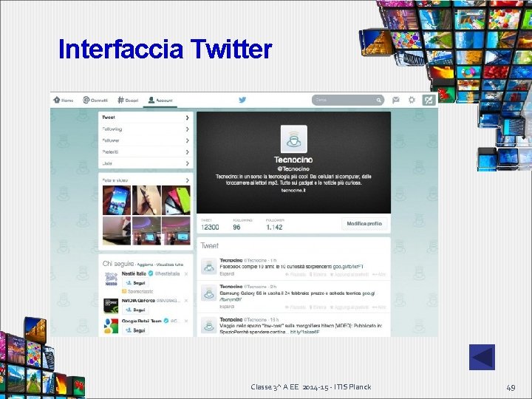Click the search magnifier icon
Screen dimensions: 532x399
coord(378,100)
